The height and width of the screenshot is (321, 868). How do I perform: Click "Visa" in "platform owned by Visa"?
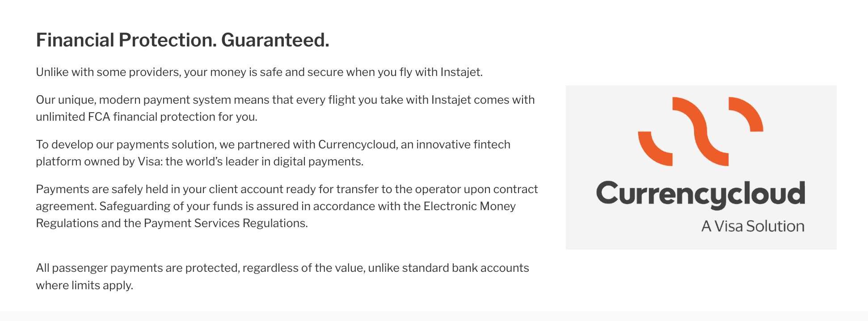point(149,161)
